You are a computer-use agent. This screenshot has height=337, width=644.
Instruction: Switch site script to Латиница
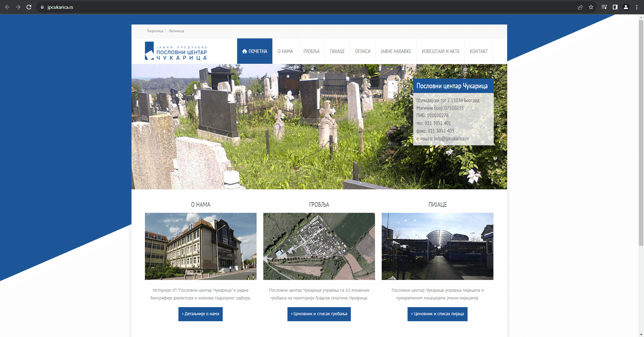[x=176, y=31]
